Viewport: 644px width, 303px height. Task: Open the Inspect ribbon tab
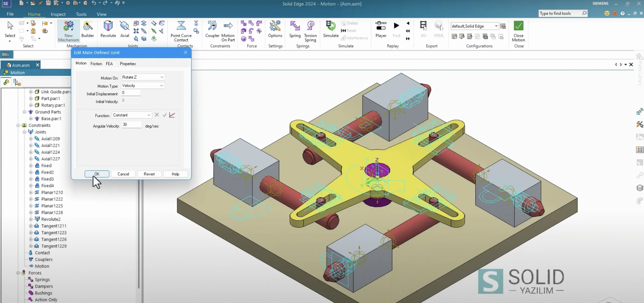click(x=58, y=14)
